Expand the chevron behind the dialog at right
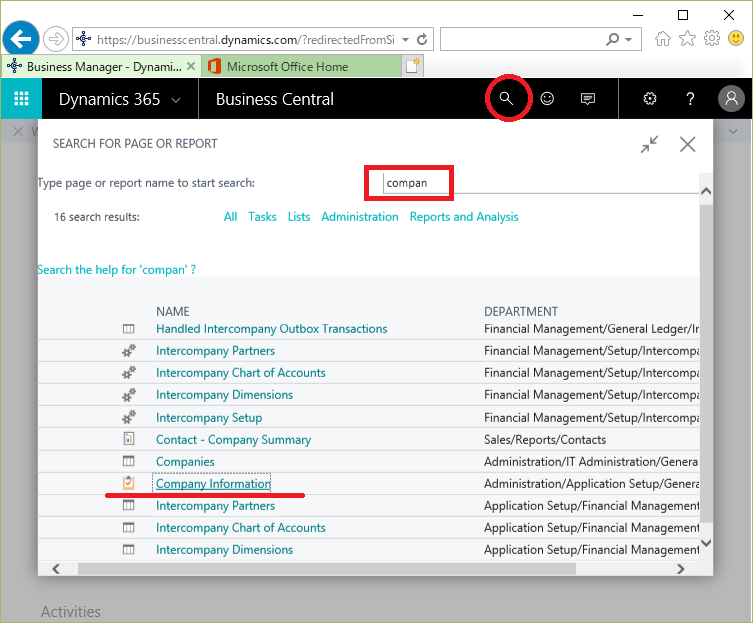This screenshot has width=753, height=623. pyautogui.click(x=733, y=132)
